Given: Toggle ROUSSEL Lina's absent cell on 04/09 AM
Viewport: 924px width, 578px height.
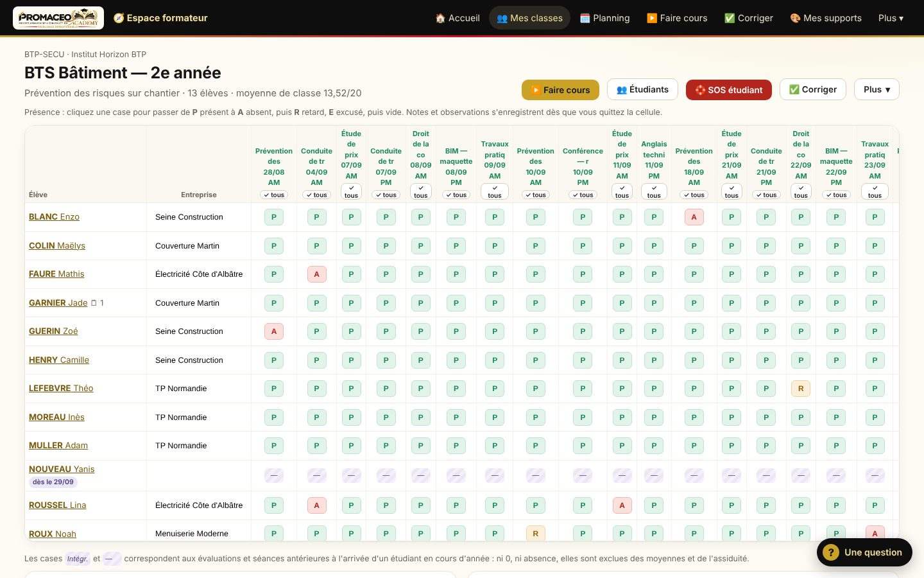Looking at the screenshot, I should [x=316, y=505].
